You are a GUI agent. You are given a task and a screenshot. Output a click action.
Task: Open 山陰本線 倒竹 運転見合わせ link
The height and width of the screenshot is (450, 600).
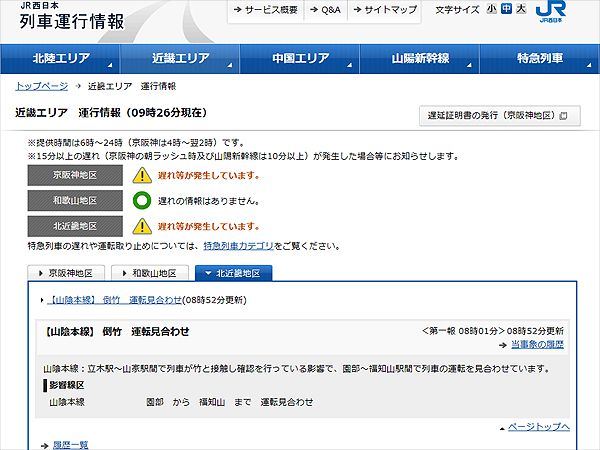(114, 300)
